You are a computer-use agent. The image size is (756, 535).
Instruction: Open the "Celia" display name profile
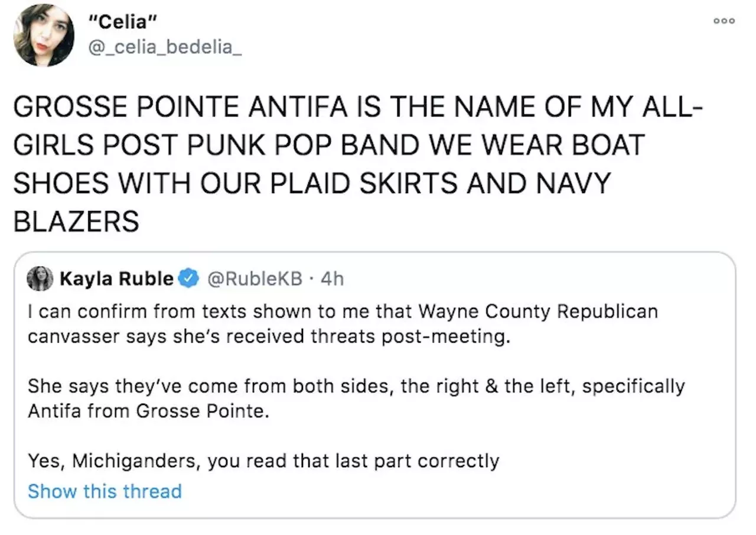click(122, 23)
